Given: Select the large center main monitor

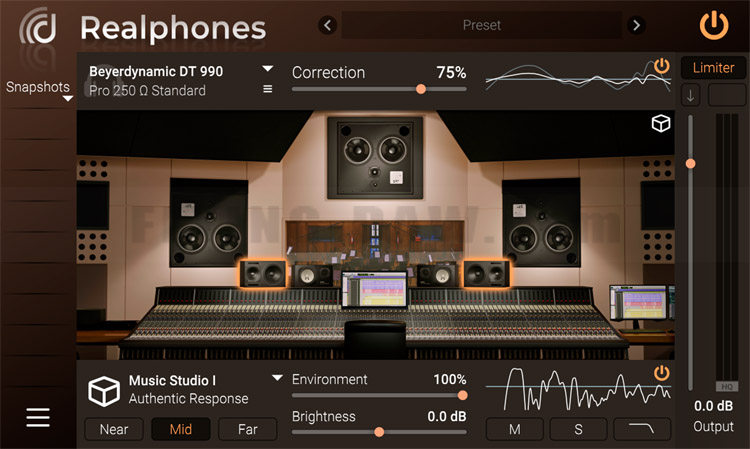Looking at the screenshot, I should (375, 157).
